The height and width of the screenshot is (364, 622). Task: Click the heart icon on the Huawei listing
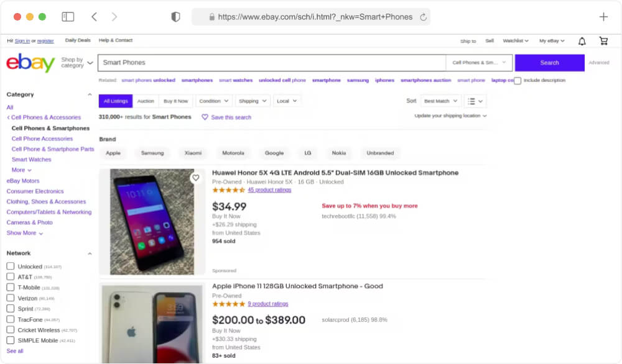pyautogui.click(x=196, y=178)
